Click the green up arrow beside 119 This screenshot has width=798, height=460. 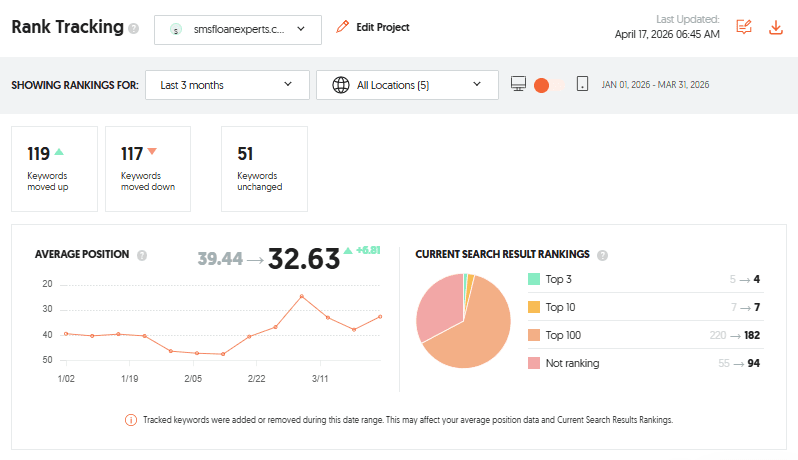[x=59, y=151]
